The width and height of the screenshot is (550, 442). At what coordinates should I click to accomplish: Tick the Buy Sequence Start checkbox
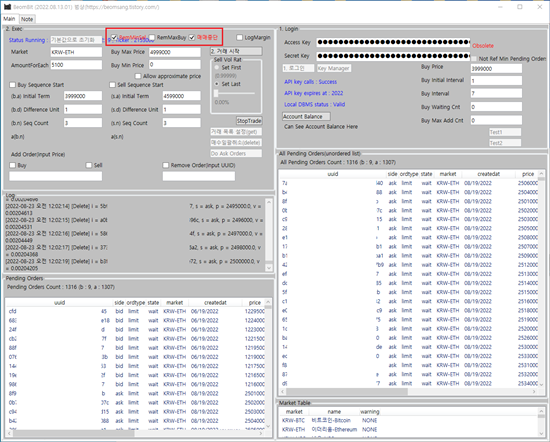point(13,85)
